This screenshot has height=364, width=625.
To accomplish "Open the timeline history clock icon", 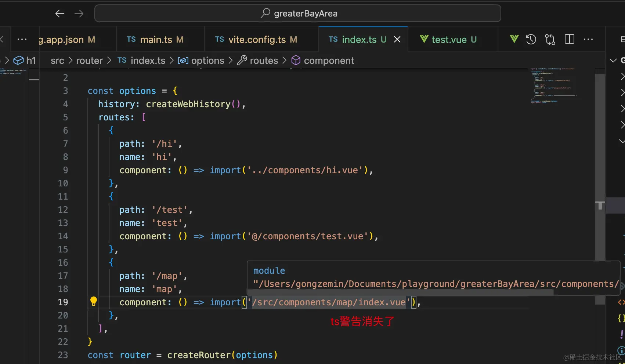I will click(531, 39).
